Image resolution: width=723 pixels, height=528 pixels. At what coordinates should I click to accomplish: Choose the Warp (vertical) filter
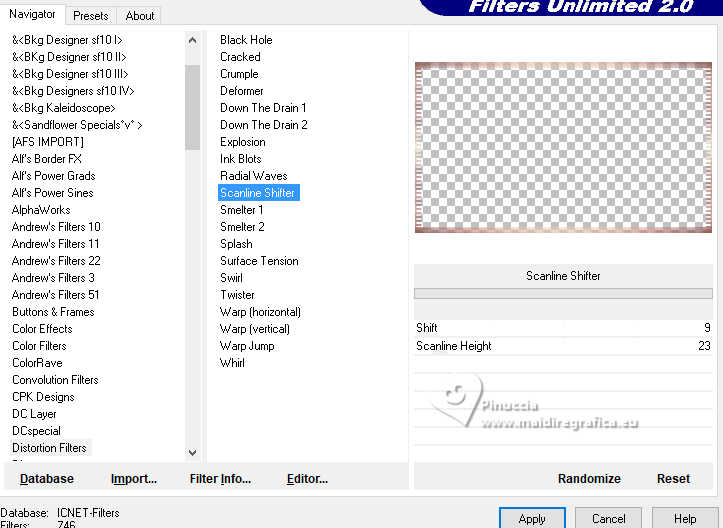tap(255, 329)
